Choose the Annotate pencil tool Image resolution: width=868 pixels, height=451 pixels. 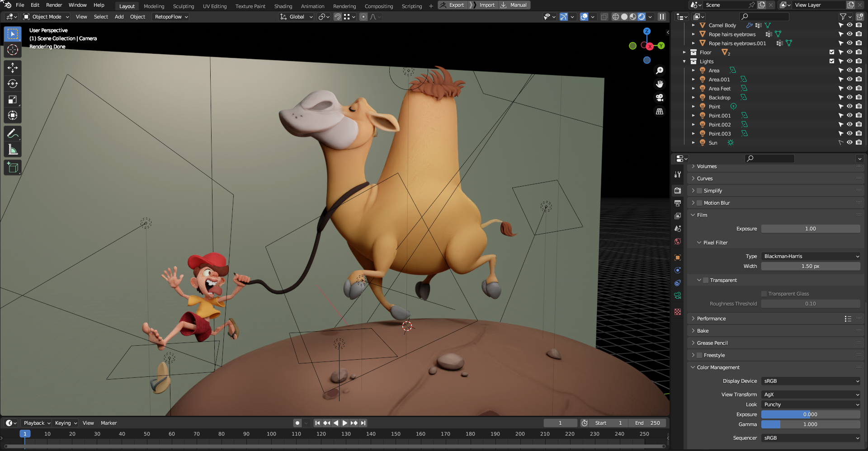(x=13, y=133)
